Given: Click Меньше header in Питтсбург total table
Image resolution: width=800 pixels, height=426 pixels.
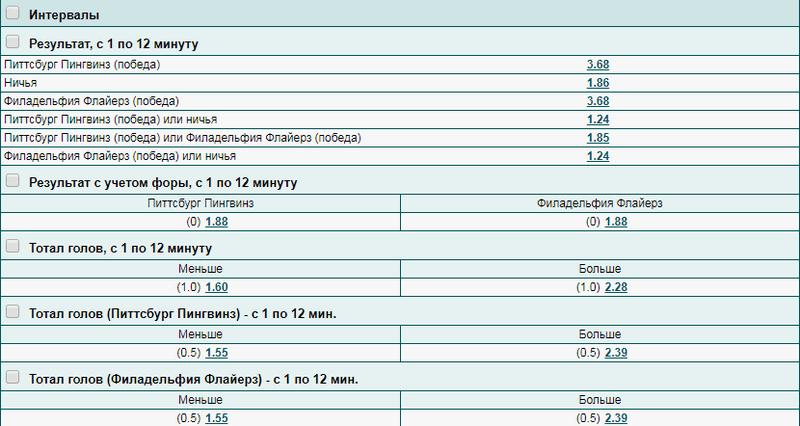Looking at the screenshot, I should 201,334.
